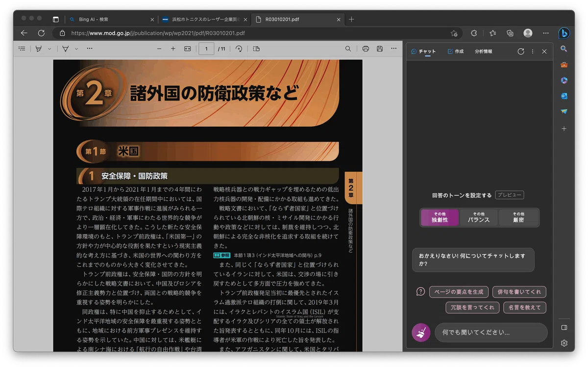
Task: Add this page to favorites star
Action: click(454, 33)
